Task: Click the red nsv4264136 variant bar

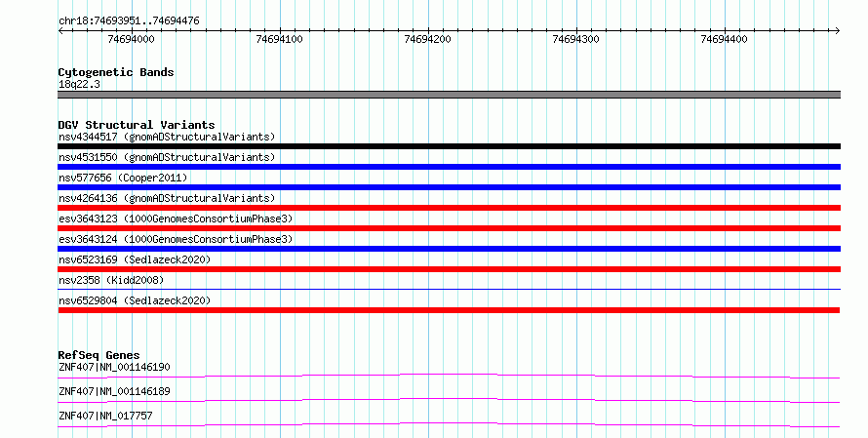Action: pos(449,208)
